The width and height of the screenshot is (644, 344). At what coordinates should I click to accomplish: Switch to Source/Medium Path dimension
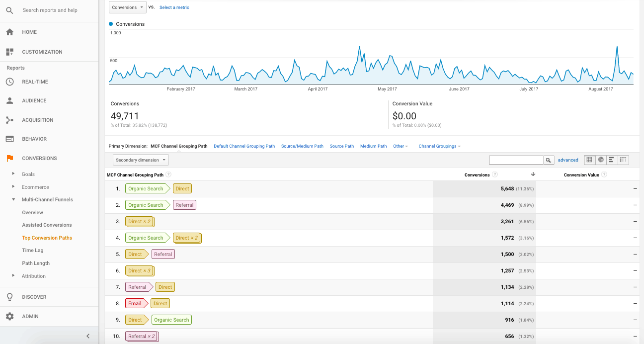click(x=302, y=146)
